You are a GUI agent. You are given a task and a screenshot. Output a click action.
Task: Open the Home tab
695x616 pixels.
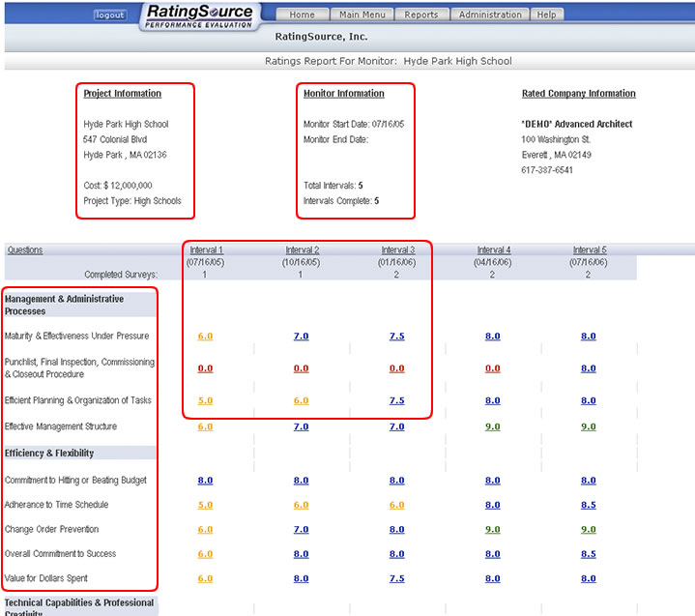[302, 15]
